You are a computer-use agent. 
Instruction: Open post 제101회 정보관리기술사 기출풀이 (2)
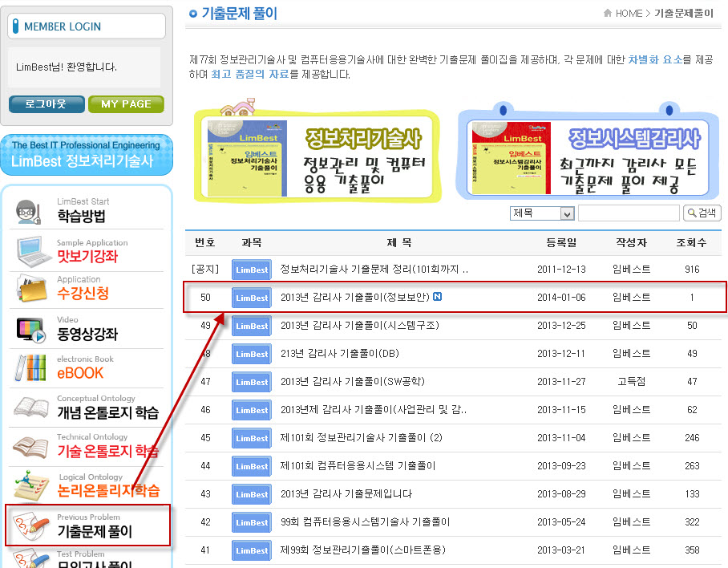click(x=362, y=437)
